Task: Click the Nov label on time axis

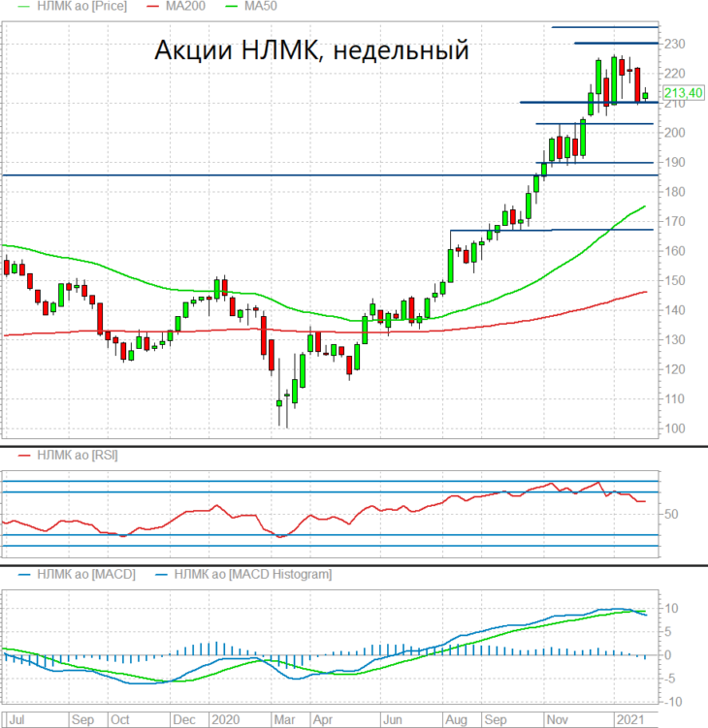Action: point(557,719)
